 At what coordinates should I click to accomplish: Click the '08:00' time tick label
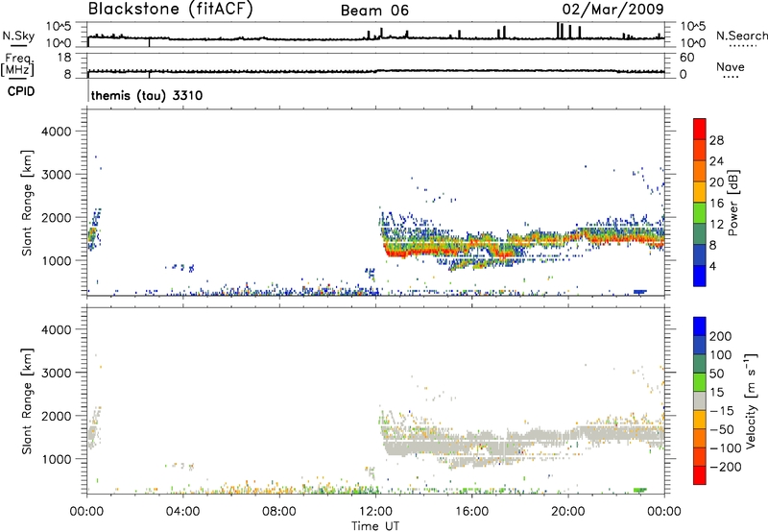[279, 512]
